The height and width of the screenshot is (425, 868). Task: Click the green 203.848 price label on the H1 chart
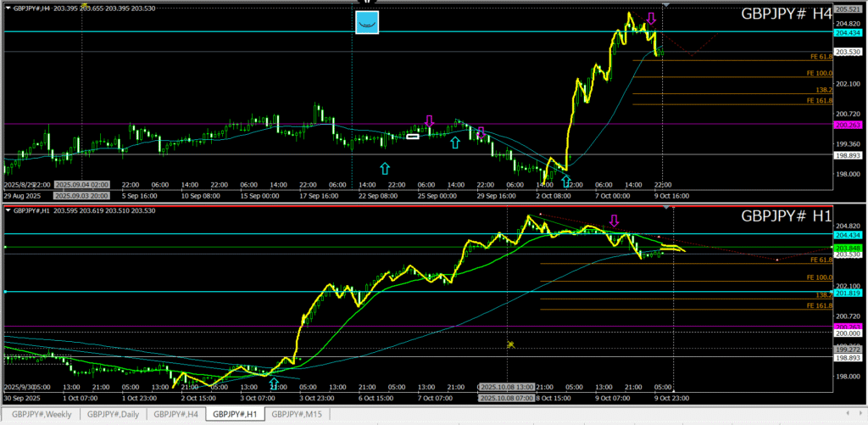point(849,247)
